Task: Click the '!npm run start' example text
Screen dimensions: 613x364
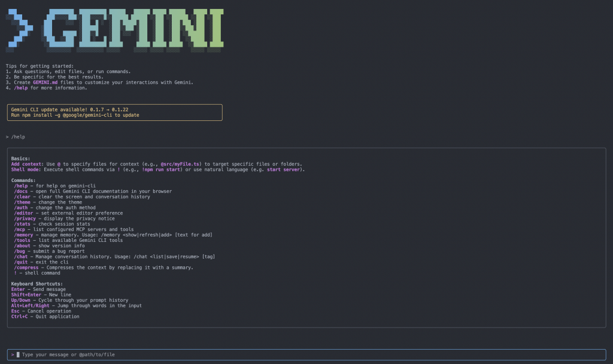Action: [x=160, y=170]
